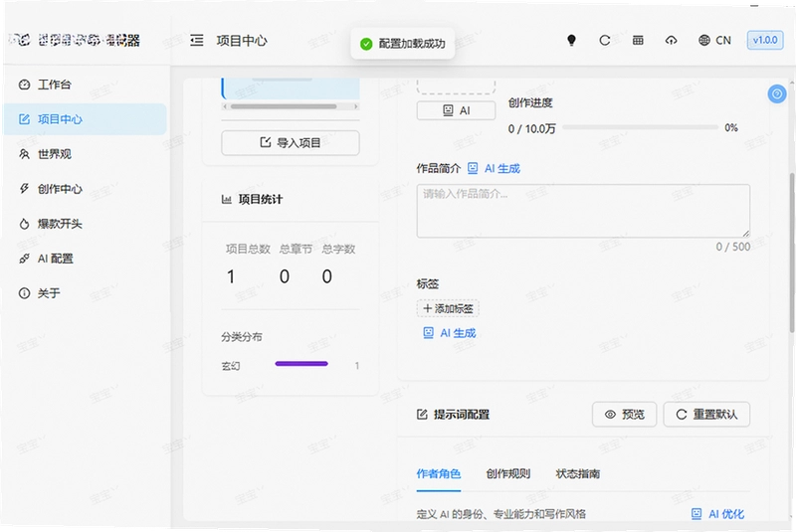Go to 世界观 in sidebar
This screenshot has height=532, width=796.
85,154
